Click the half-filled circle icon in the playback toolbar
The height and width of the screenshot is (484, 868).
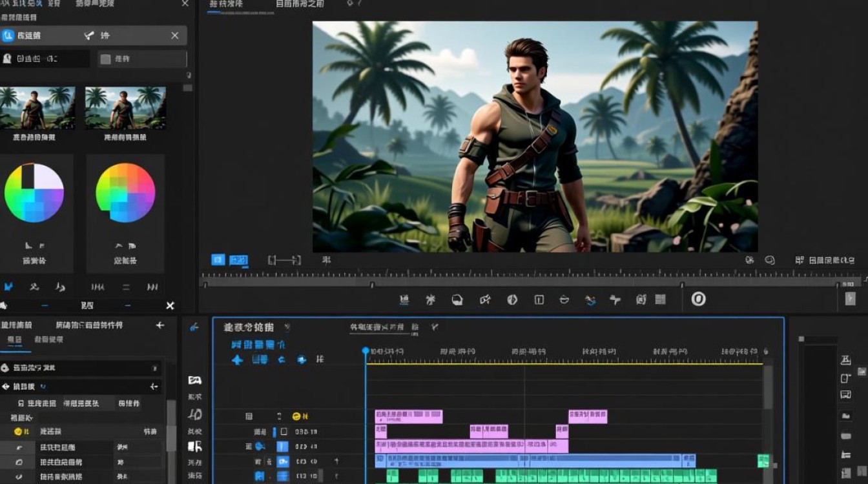pyautogui.click(x=512, y=299)
